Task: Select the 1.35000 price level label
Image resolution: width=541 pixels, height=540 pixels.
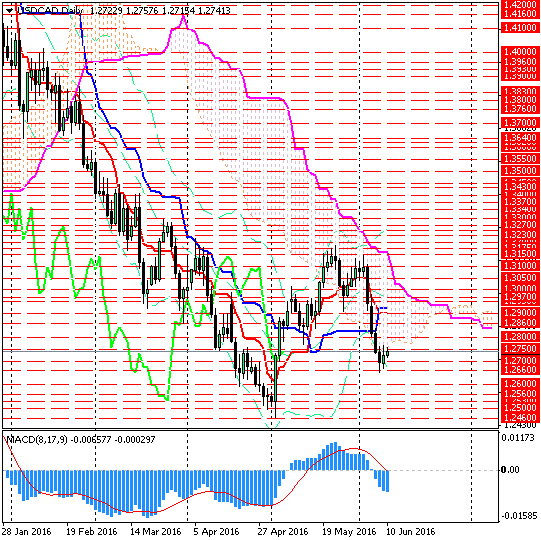Action: (x=520, y=171)
